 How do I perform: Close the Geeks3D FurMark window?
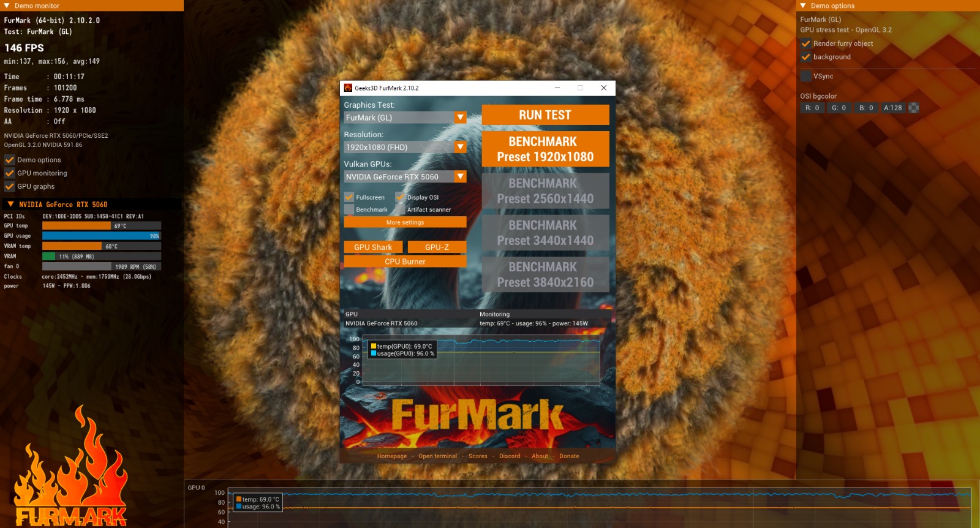tap(603, 88)
